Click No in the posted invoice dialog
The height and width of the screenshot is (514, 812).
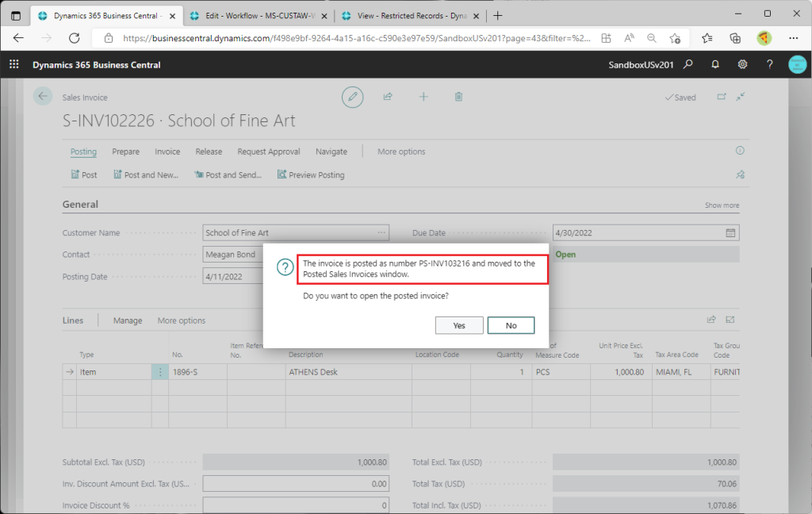511,325
